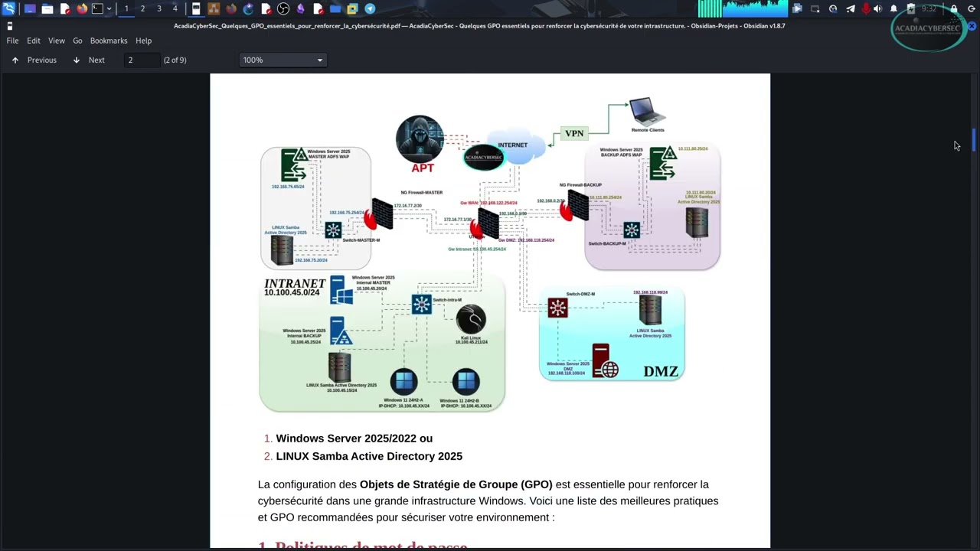Open the notifications bell
Screen dimensions: 980x551
click(x=893, y=8)
